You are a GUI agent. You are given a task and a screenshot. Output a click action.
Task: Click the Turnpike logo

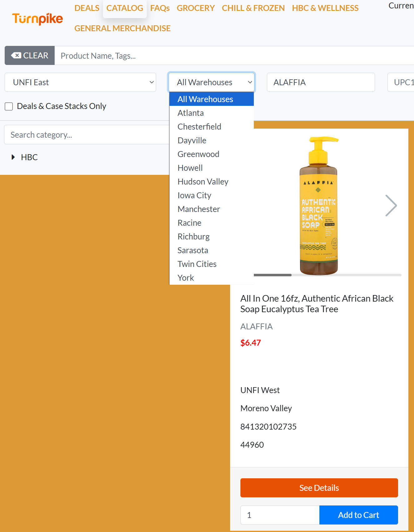tap(37, 19)
